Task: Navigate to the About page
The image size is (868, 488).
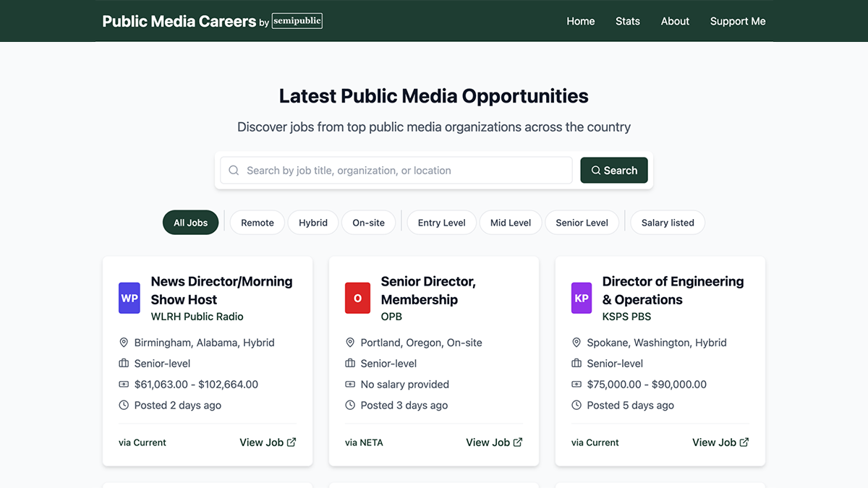Action: pyautogui.click(x=674, y=21)
